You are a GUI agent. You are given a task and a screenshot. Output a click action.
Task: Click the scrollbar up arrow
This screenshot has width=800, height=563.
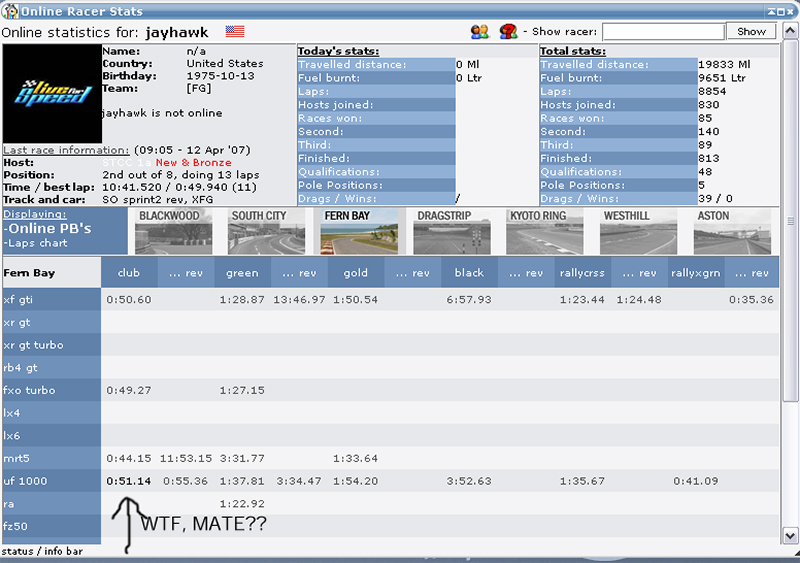pyautogui.click(x=790, y=32)
